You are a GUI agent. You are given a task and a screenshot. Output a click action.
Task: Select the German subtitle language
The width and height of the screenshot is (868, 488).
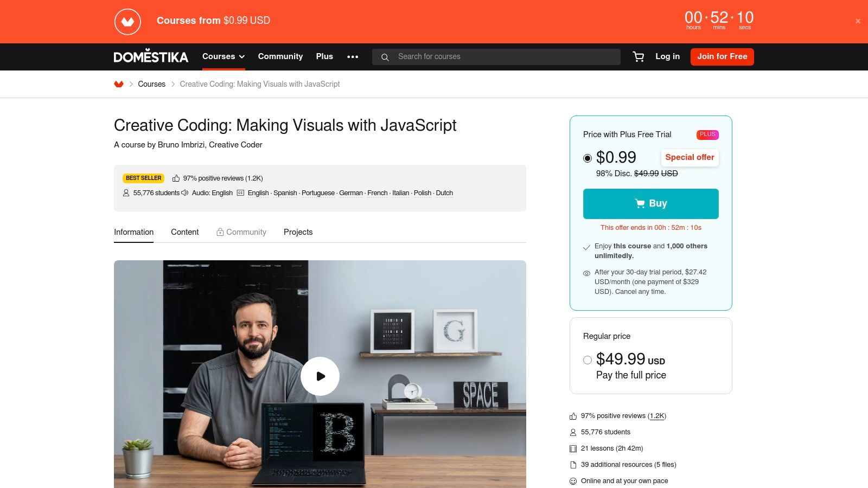(x=351, y=193)
